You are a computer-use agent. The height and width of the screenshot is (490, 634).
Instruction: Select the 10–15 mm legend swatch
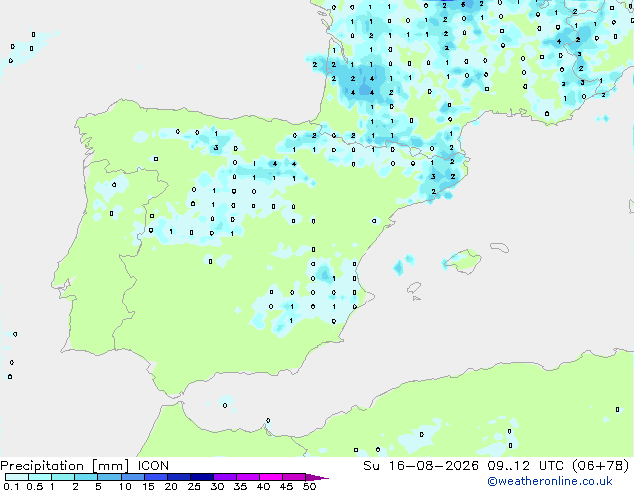pyautogui.click(x=132, y=477)
